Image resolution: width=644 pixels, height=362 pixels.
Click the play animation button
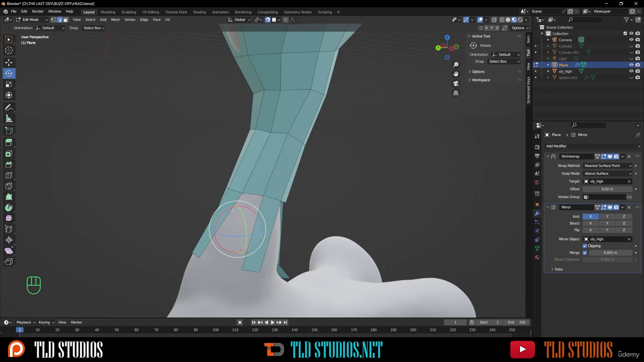tap(272, 322)
